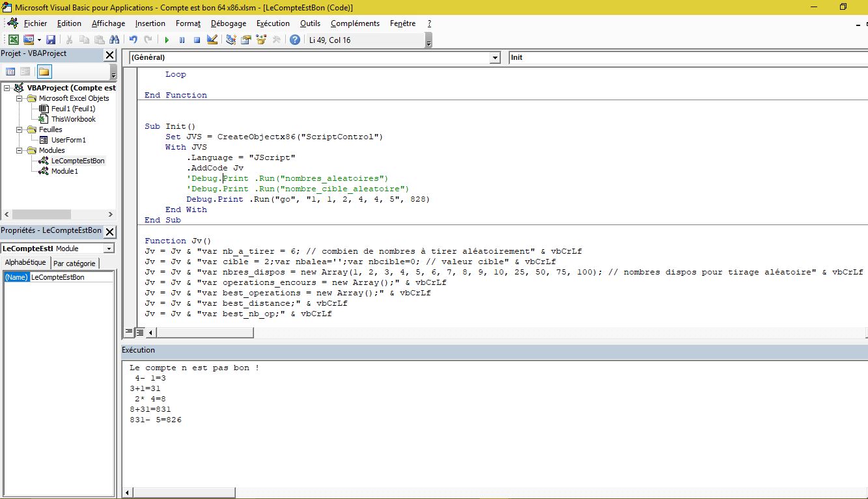Screen dimensions: 868x499
Task: Click the View Object icon in project panel
Action: (25, 72)
